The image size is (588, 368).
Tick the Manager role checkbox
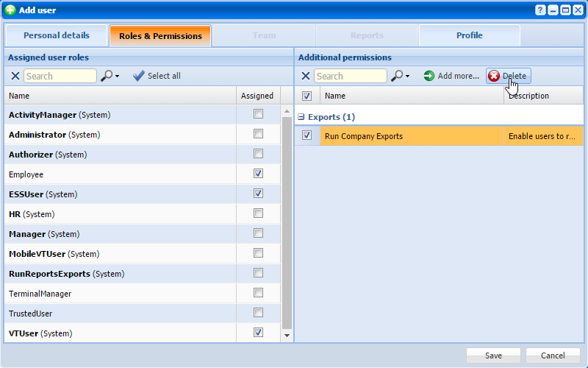(258, 233)
